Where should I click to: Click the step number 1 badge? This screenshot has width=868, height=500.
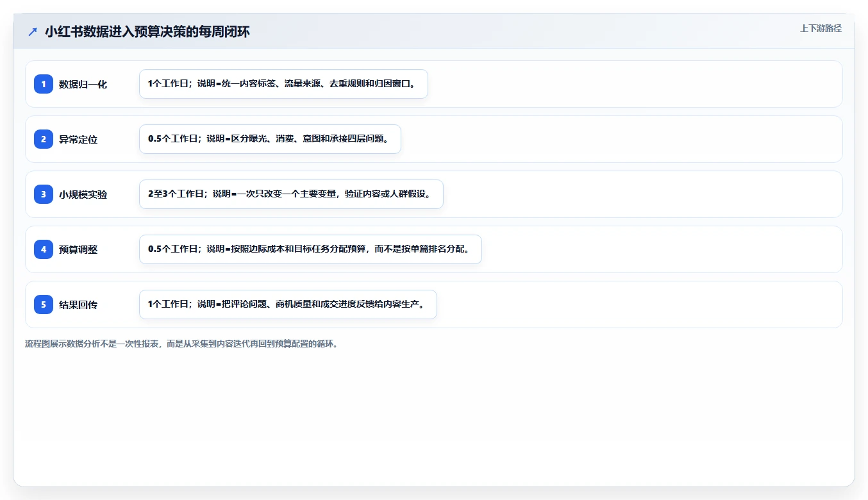point(44,84)
